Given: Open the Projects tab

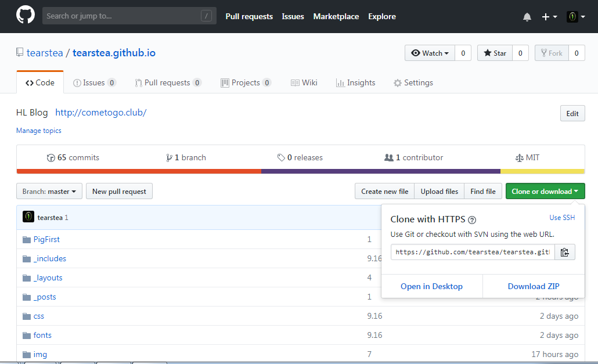Looking at the screenshot, I should point(246,82).
